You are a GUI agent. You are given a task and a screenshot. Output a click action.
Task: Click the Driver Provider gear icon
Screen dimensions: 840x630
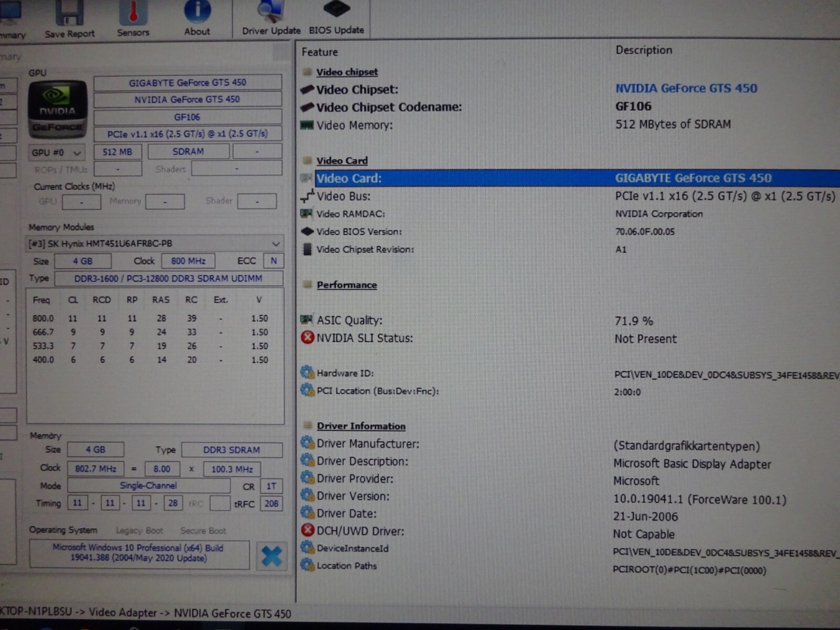click(x=307, y=478)
